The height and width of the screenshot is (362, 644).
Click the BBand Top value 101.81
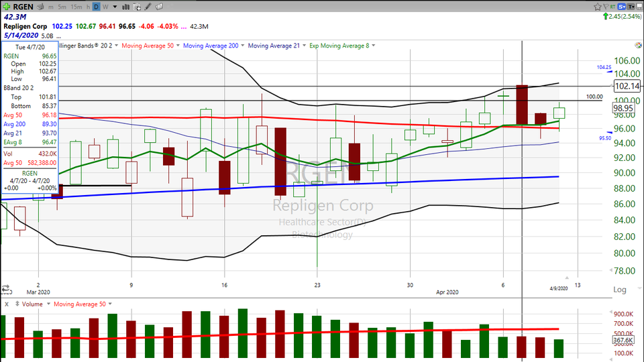point(48,97)
